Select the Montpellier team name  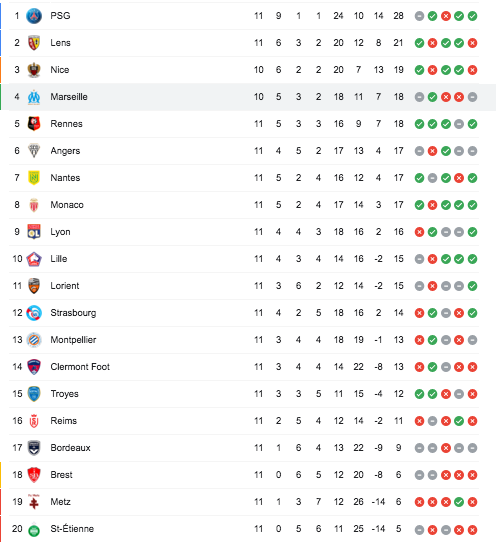73,340
